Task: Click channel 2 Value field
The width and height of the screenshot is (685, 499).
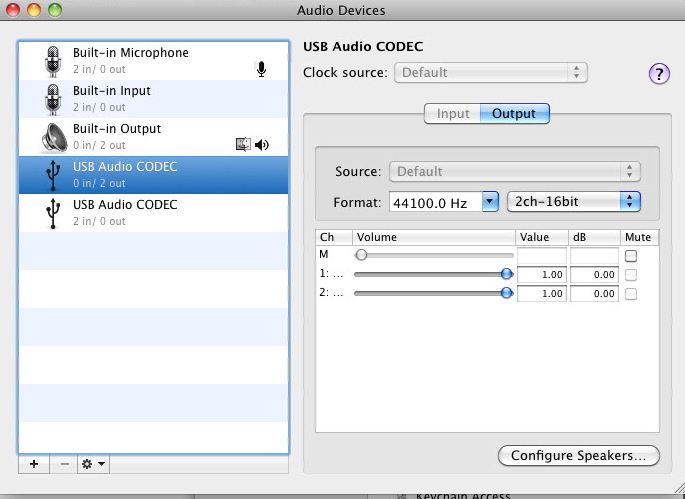Action: point(541,294)
